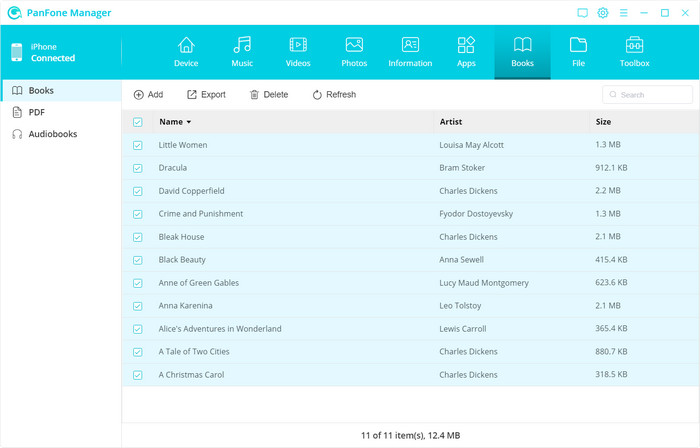Select PDF in the sidebar
The width and height of the screenshot is (700, 448).
coord(37,112)
